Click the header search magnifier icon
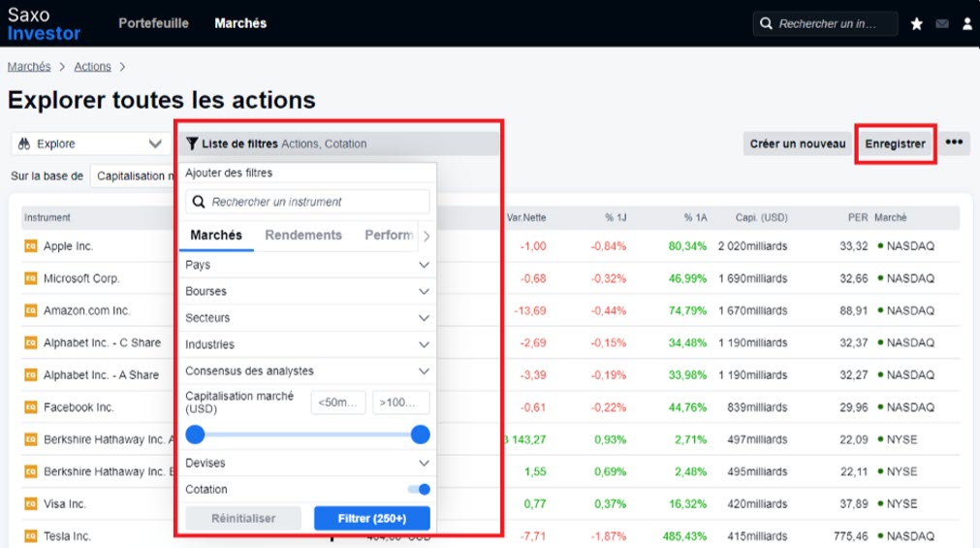Viewport: 980px width, 548px height. coord(766,24)
